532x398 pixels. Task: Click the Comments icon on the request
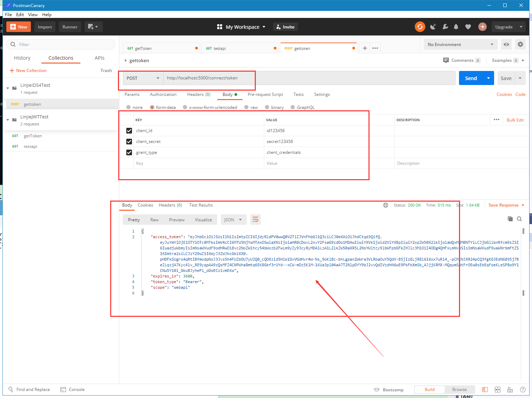click(x=446, y=60)
